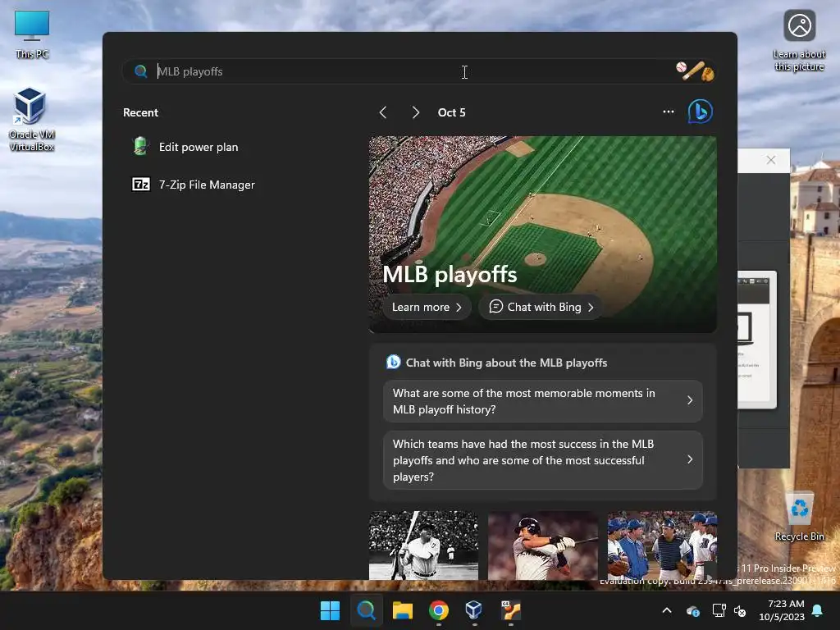
Task: Ask which teams had most playoff success
Action: click(543, 460)
